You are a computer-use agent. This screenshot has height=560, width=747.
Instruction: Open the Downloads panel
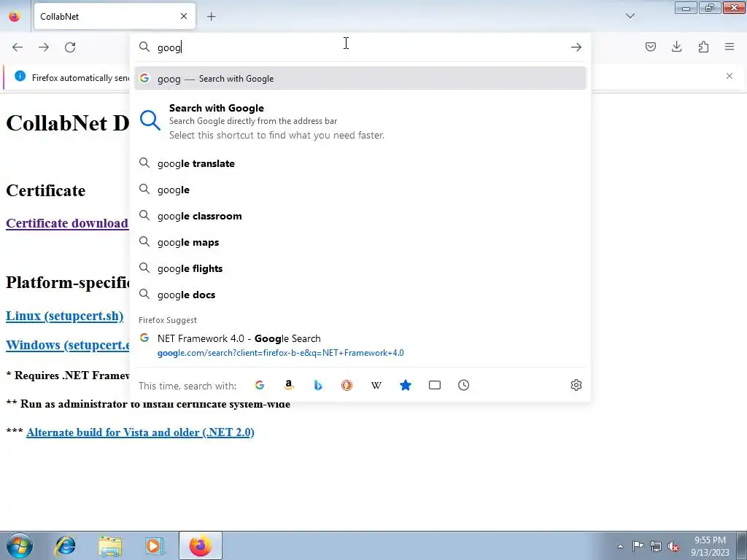[676, 47]
